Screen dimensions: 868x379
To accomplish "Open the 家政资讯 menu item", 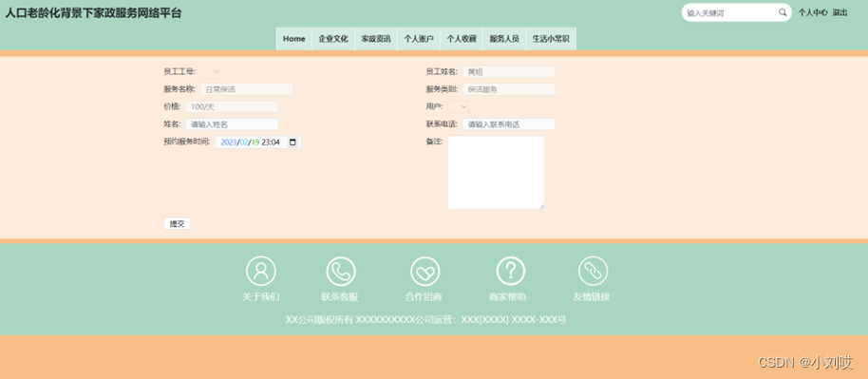I will tap(376, 39).
